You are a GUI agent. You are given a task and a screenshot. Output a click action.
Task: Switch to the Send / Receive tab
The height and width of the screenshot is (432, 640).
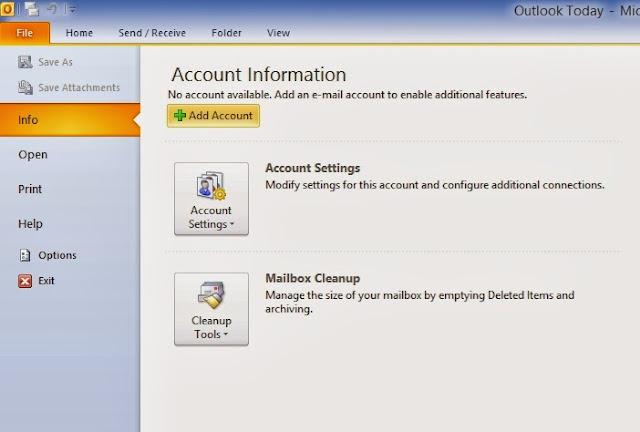pos(152,33)
